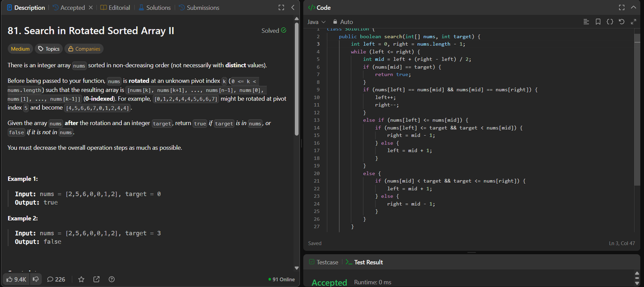Open the Solutions tab
This screenshot has width=644, height=287.
154,8
